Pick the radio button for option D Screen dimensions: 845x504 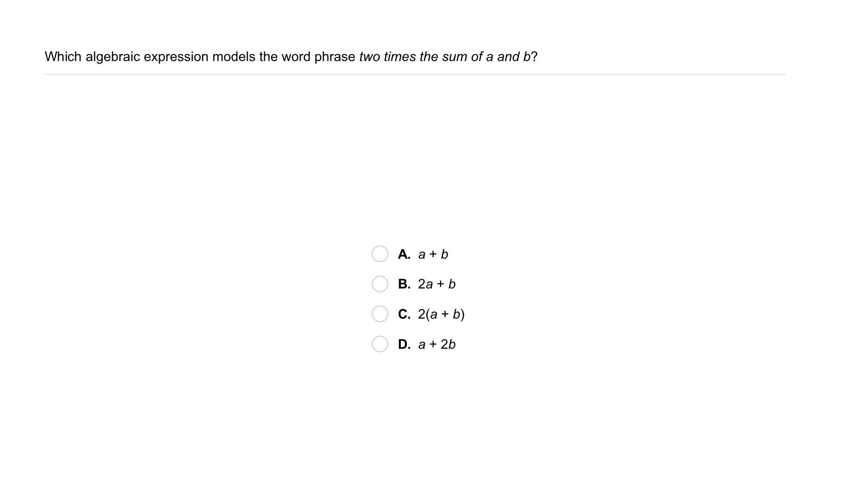tap(380, 344)
